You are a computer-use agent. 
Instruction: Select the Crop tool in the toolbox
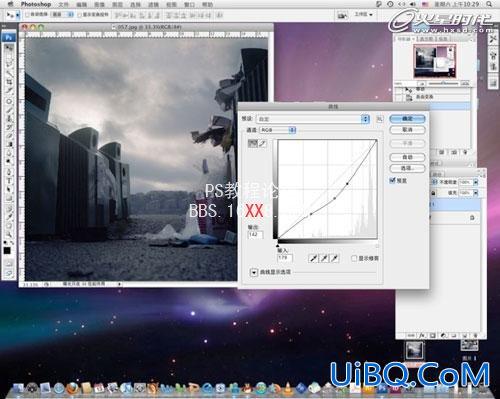tap(9, 82)
